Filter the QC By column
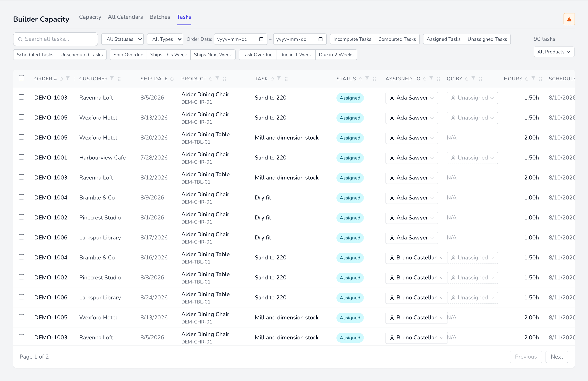The width and height of the screenshot is (588, 381). tap(473, 78)
